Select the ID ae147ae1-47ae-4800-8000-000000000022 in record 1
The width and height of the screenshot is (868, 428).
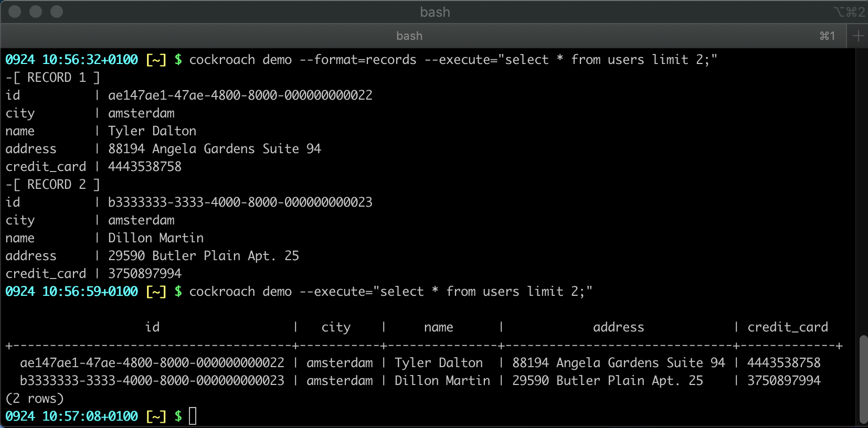pos(240,95)
